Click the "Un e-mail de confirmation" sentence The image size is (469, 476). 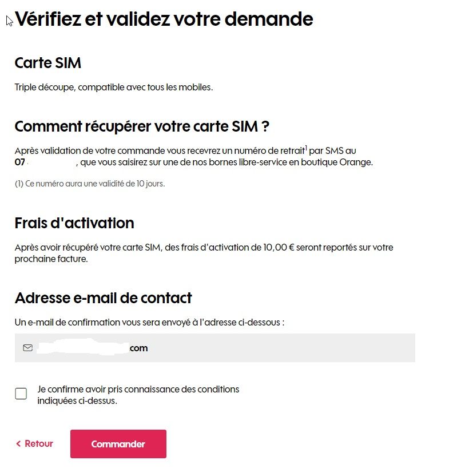(149, 323)
